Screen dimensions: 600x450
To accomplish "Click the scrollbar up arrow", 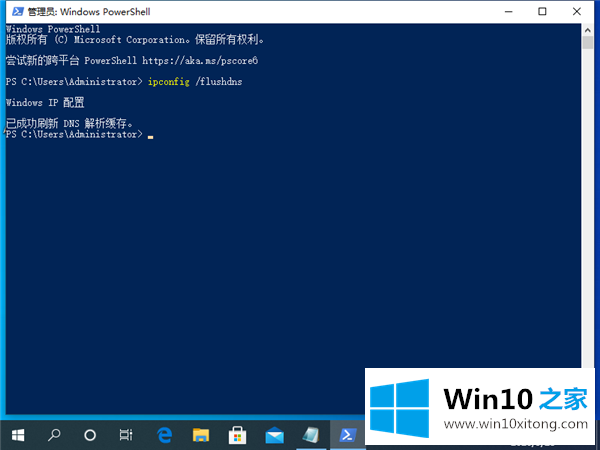I will 590,30.
